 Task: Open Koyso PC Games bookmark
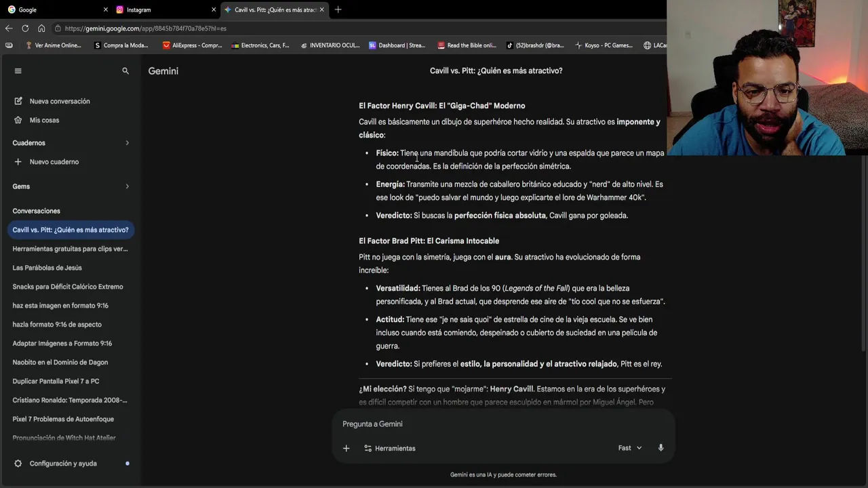pyautogui.click(x=604, y=45)
